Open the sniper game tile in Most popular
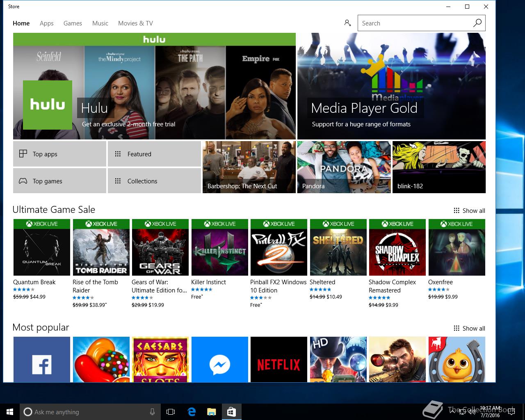525x420 pixels. [397, 359]
